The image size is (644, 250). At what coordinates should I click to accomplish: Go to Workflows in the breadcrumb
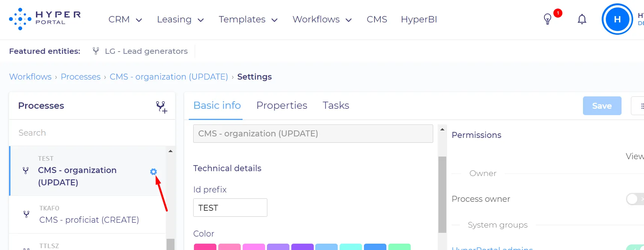click(30, 77)
